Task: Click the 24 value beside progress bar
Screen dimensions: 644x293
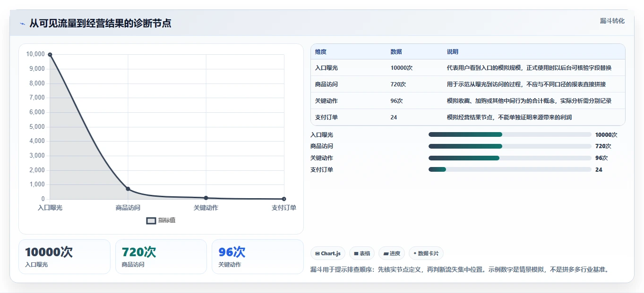Action: 599,170
